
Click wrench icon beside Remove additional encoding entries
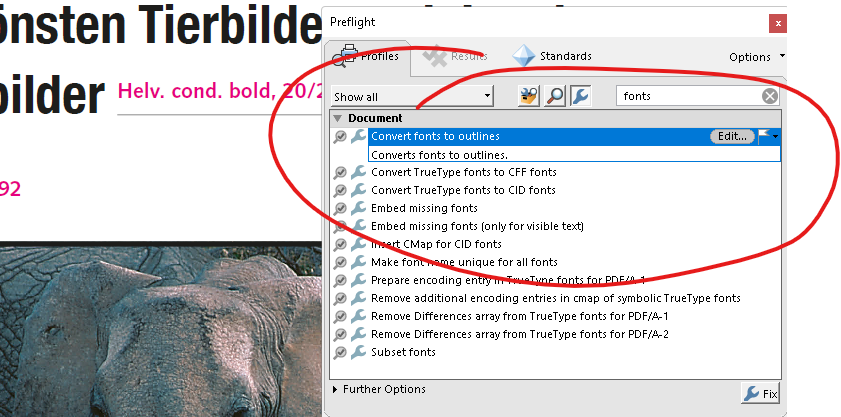[x=358, y=298]
